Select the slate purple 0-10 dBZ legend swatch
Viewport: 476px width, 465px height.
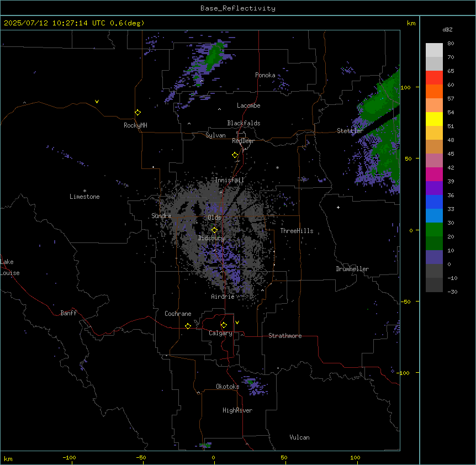tap(434, 257)
